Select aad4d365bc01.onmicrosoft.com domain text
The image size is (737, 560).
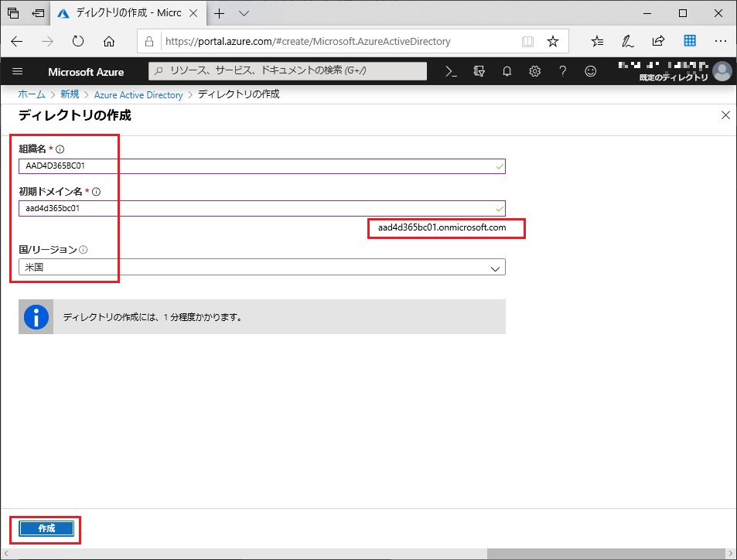click(442, 227)
